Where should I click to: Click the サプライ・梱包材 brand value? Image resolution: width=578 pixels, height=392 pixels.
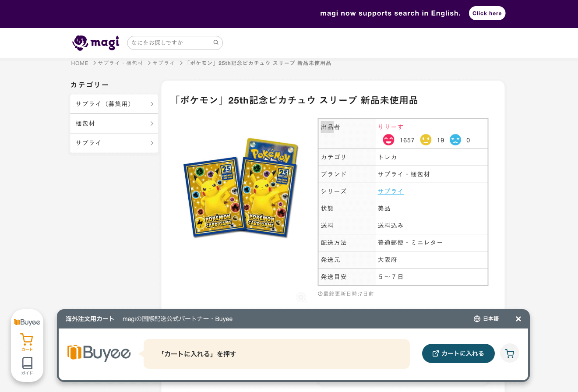404,174
